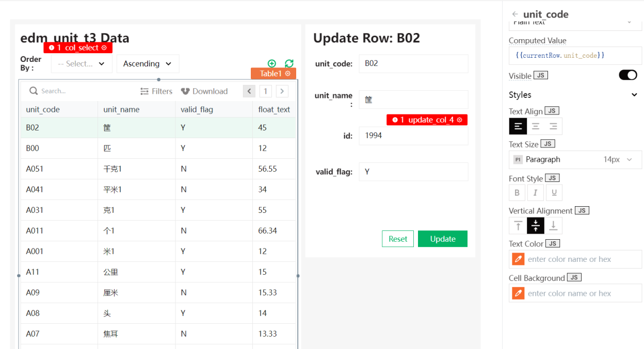644x349 pixels.
Task: Toggle JS mode for Cell Background
Action: (x=574, y=277)
